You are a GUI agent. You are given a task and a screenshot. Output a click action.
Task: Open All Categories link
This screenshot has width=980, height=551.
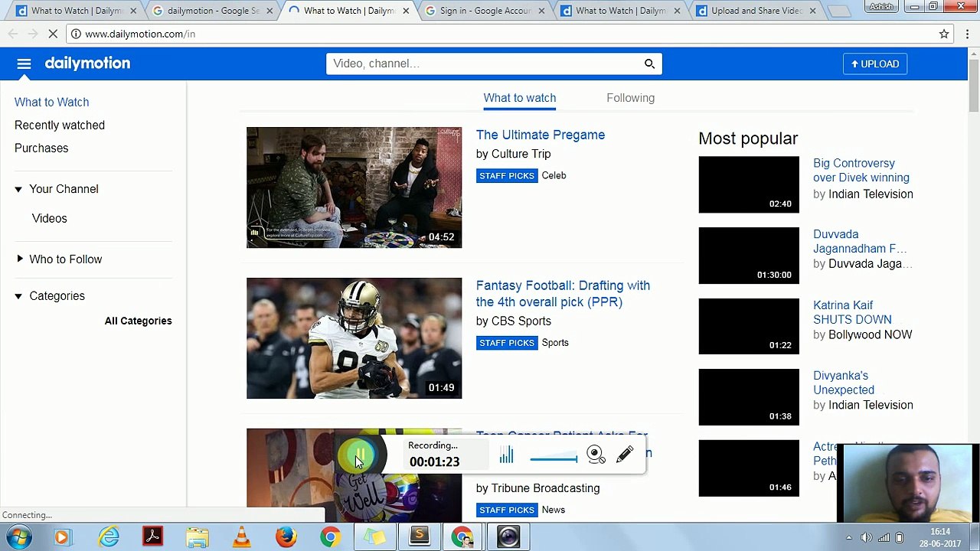coord(138,321)
